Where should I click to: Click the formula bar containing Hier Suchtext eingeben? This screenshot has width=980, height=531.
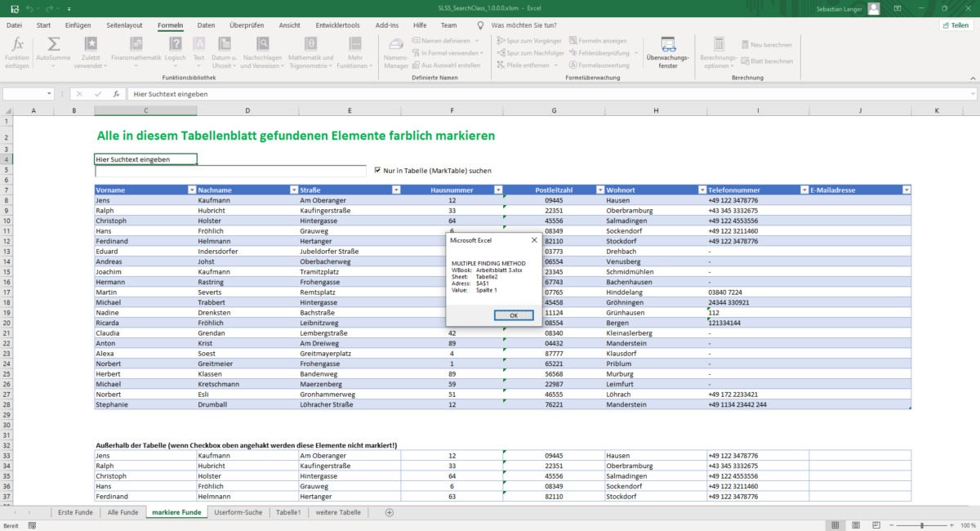tap(551, 94)
